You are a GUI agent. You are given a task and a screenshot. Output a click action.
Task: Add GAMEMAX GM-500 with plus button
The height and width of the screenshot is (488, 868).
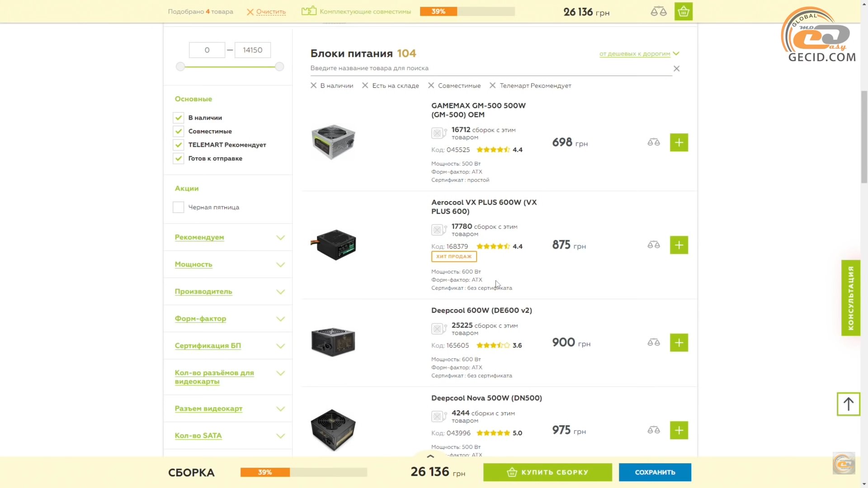[679, 142]
